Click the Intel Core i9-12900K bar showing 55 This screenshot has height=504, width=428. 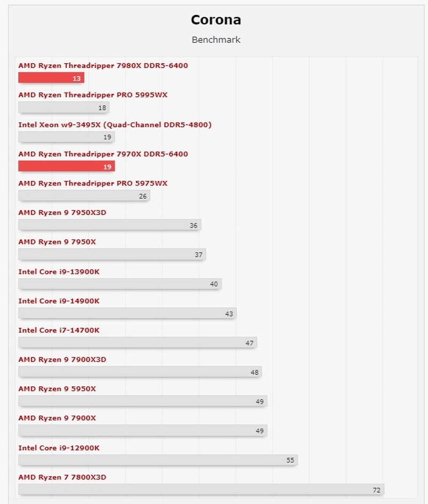[x=157, y=460]
